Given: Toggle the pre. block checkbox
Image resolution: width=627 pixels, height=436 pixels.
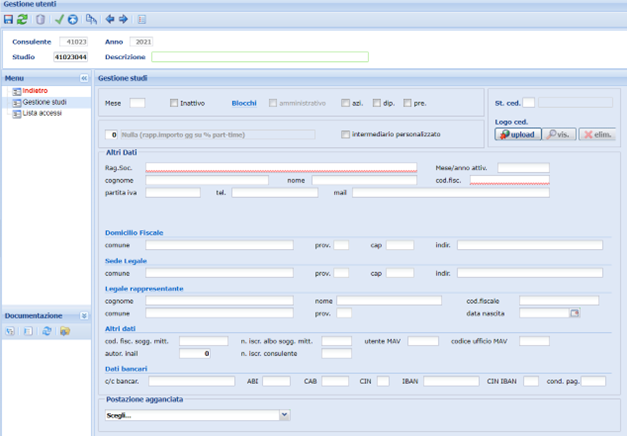Looking at the screenshot, I should pyautogui.click(x=407, y=103).
